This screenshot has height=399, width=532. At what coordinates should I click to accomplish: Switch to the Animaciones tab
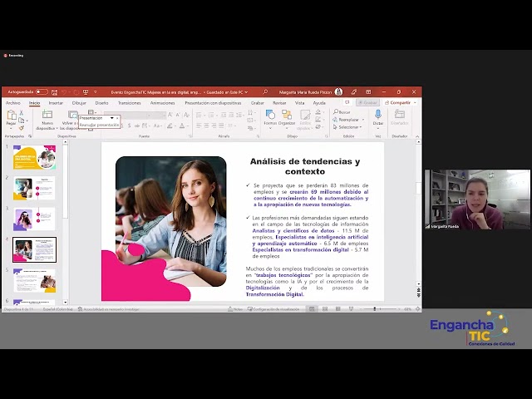(x=163, y=103)
